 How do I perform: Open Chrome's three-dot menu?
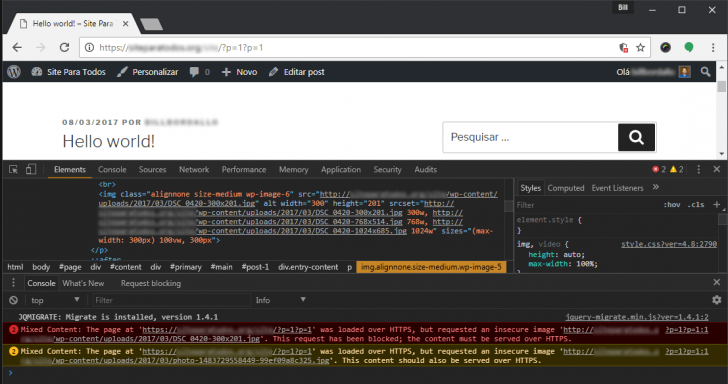click(713, 47)
